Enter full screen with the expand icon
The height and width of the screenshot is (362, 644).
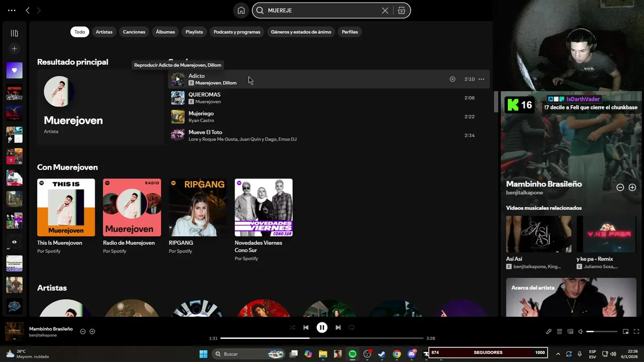636,331
